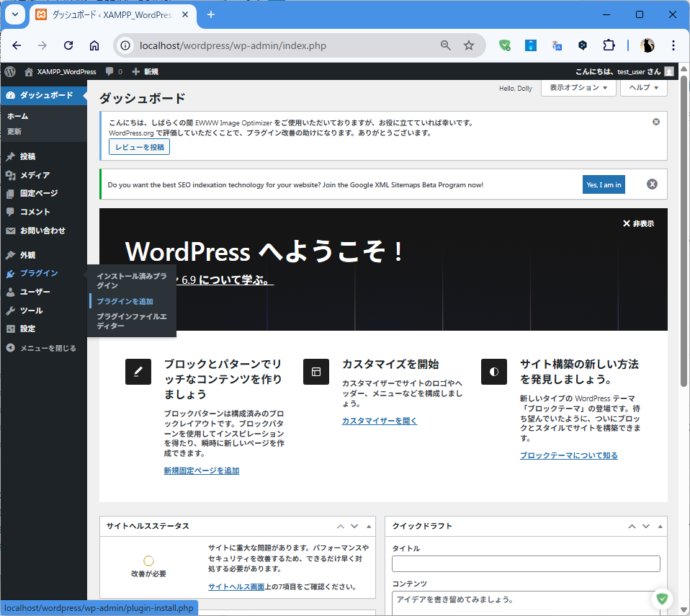
Task: Collapse the メニューを閉じる sidebar toggle
Action: click(42, 348)
